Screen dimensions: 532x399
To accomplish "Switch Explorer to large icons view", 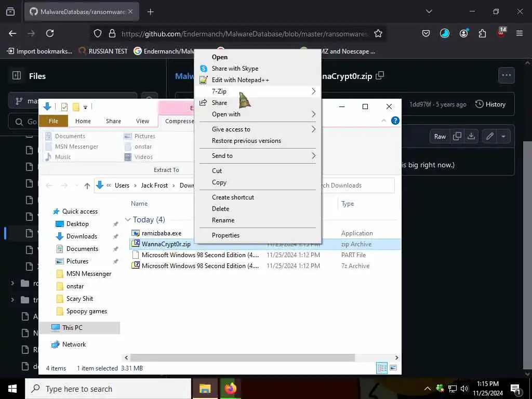I will click(393, 368).
